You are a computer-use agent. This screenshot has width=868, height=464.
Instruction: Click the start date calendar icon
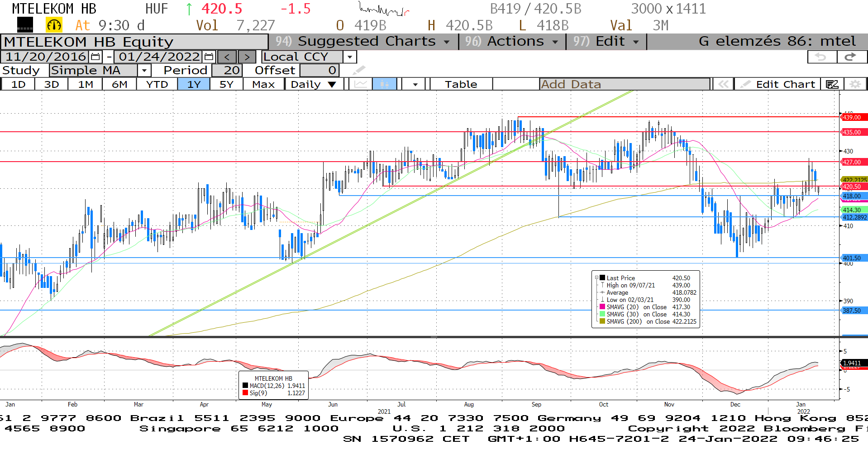[95, 57]
